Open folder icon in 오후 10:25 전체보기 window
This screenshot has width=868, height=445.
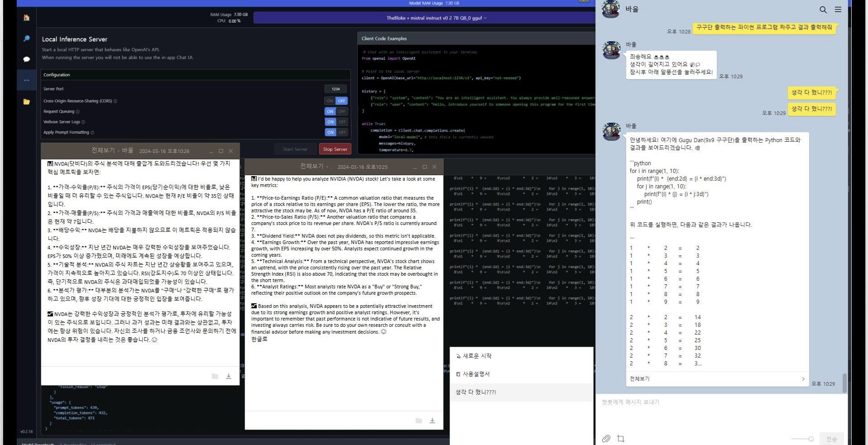pyautogui.click(x=419, y=421)
